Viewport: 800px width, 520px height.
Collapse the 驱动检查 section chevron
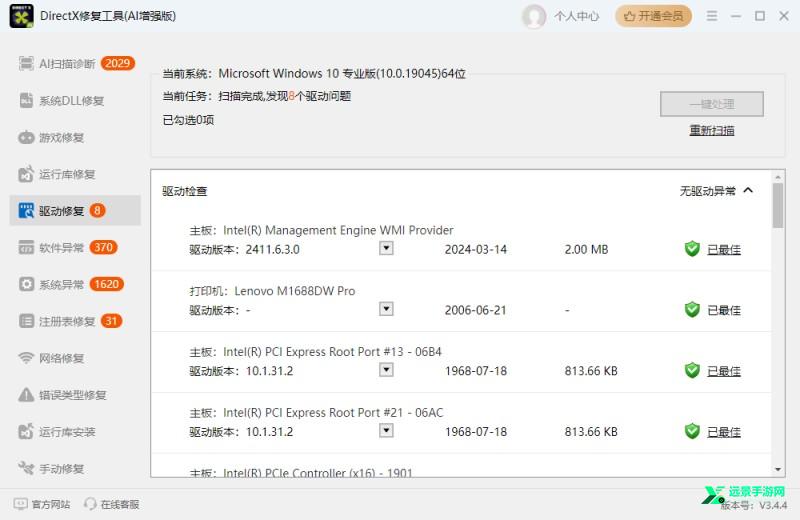[748, 190]
